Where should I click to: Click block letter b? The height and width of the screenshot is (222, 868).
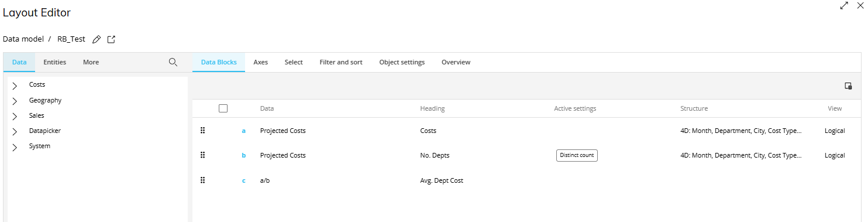pyautogui.click(x=244, y=155)
